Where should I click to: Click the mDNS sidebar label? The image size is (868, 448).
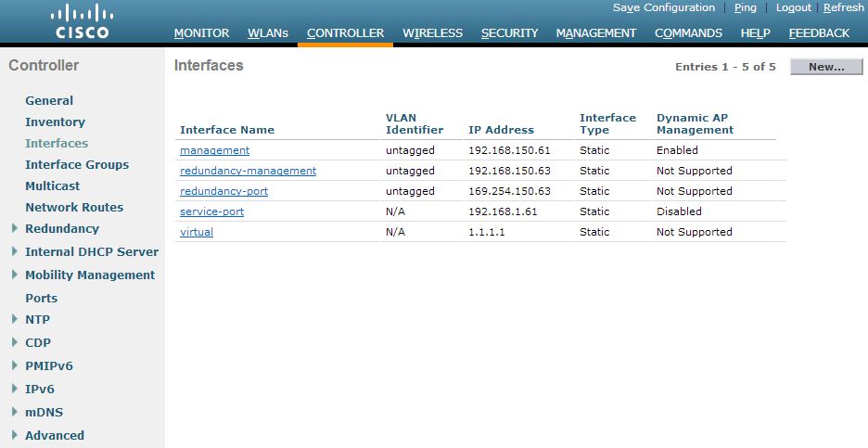(x=45, y=413)
